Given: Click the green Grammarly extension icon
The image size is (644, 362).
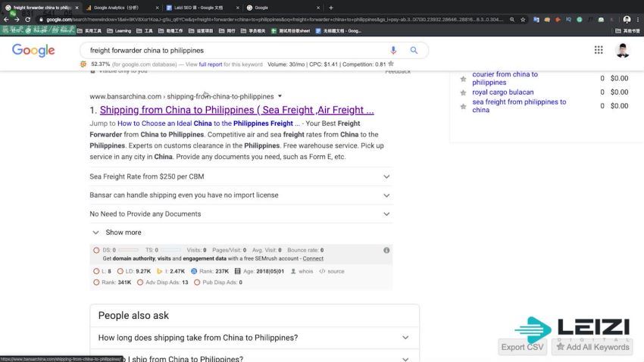Looking at the screenshot, I should pyautogui.click(x=579, y=19).
